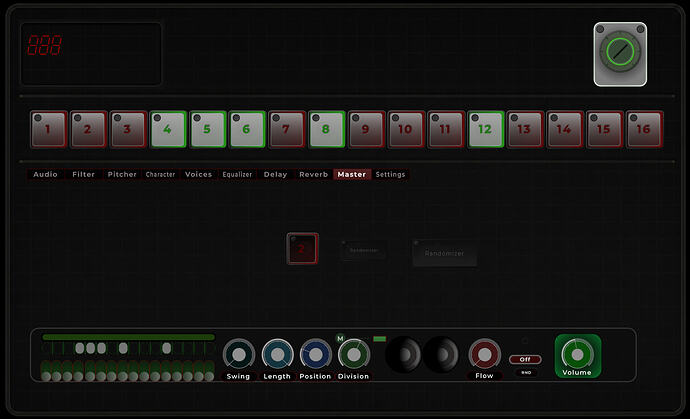Open the Settings tab
690x419 pixels.
pyautogui.click(x=390, y=174)
